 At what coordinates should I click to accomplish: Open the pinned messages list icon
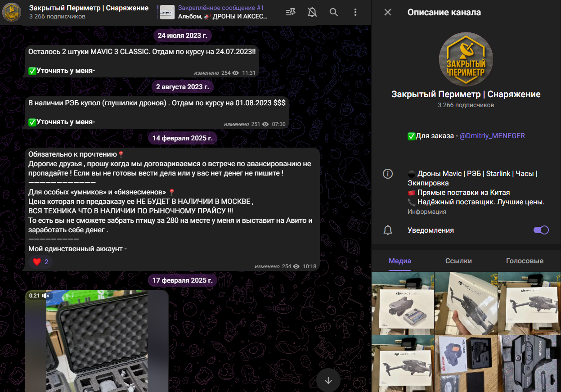(291, 12)
